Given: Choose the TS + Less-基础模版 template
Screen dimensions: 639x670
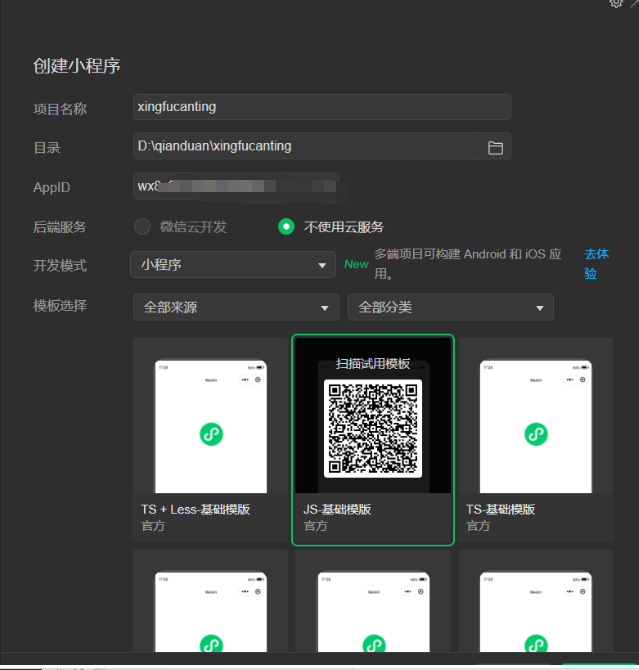Looking at the screenshot, I should [x=210, y=440].
